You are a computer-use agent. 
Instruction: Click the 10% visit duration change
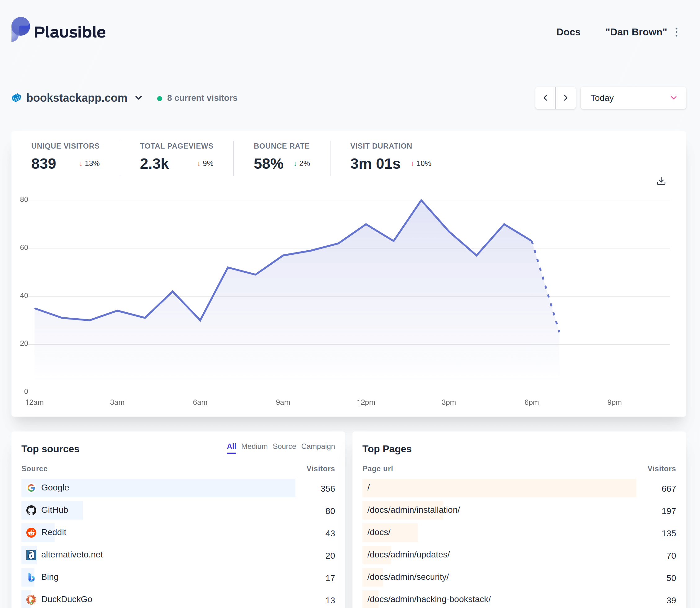tap(421, 163)
